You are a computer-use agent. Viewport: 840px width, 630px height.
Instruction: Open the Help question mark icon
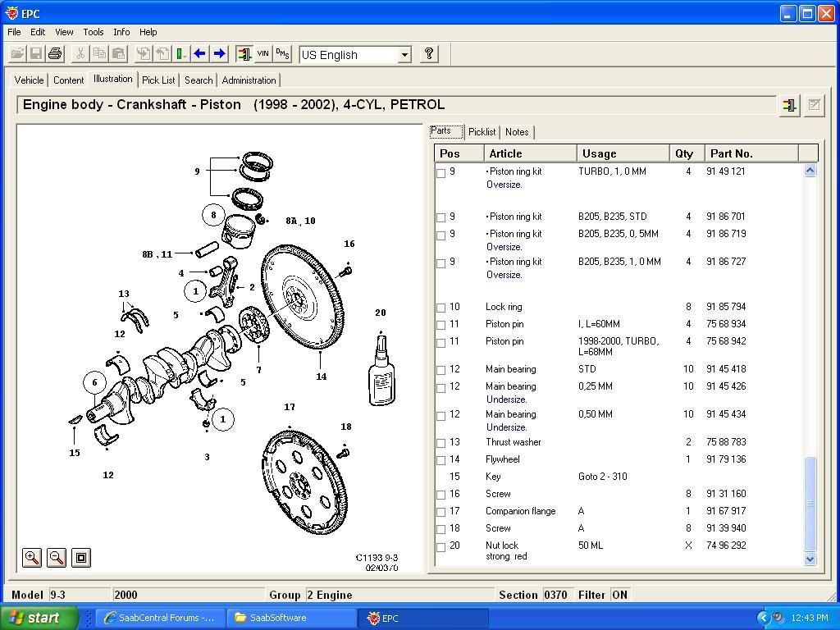[428, 54]
